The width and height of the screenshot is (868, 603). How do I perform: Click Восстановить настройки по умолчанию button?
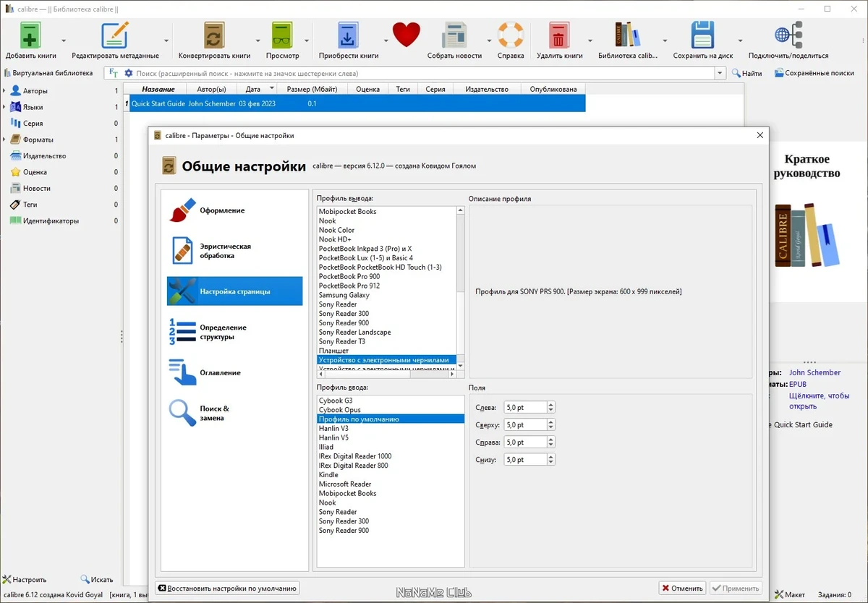click(x=227, y=588)
